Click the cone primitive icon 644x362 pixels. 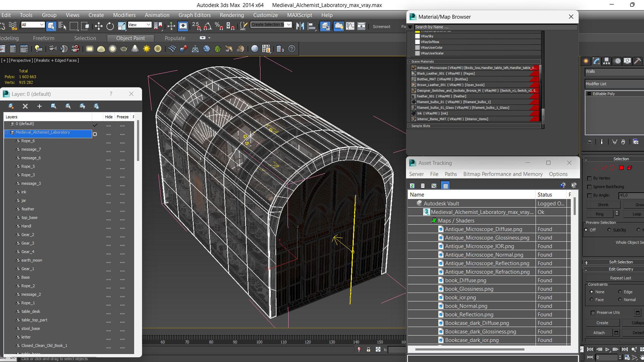(x=135, y=49)
